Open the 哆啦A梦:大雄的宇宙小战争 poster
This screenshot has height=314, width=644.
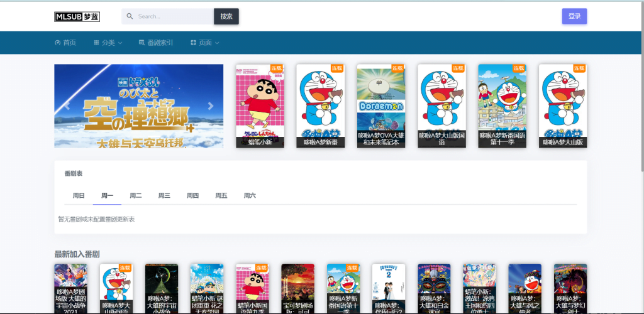(x=162, y=289)
